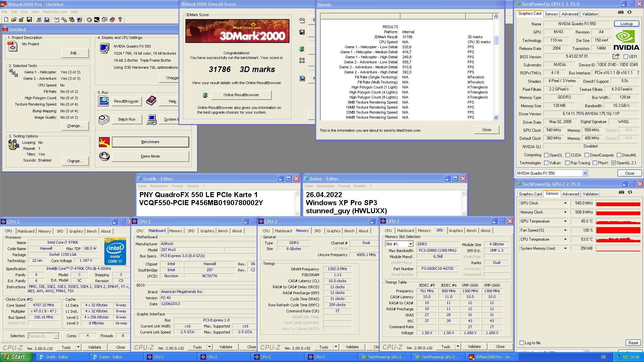Image resolution: width=644 pixels, height=362 pixels.
Task: Open Tools dropdown arrow in CPU-Z SPD window
Action: (x=458, y=347)
